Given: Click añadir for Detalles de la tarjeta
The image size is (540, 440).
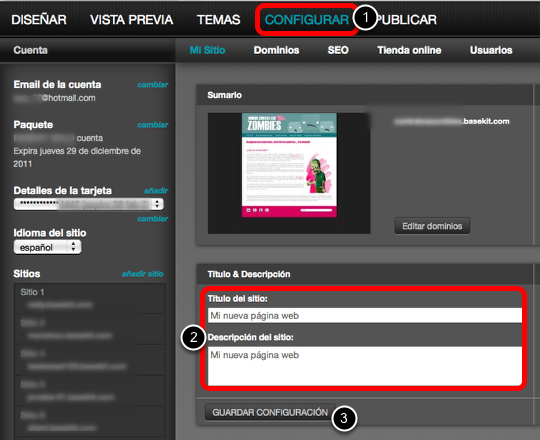Looking at the screenshot, I should [156, 191].
